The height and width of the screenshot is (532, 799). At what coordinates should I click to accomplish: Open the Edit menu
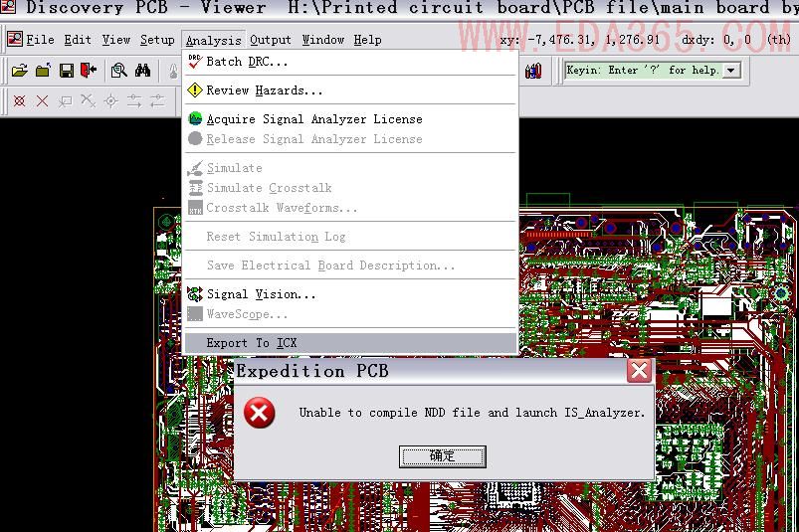pos(78,40)
